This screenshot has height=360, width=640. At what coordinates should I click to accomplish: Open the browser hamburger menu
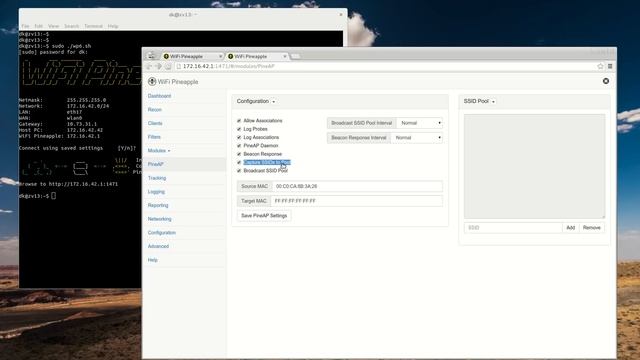[x=610, y=66]
